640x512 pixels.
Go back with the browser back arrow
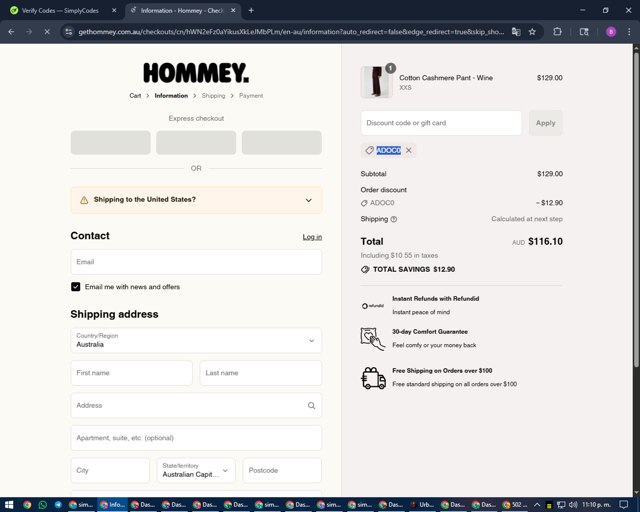tap(11, 31)
